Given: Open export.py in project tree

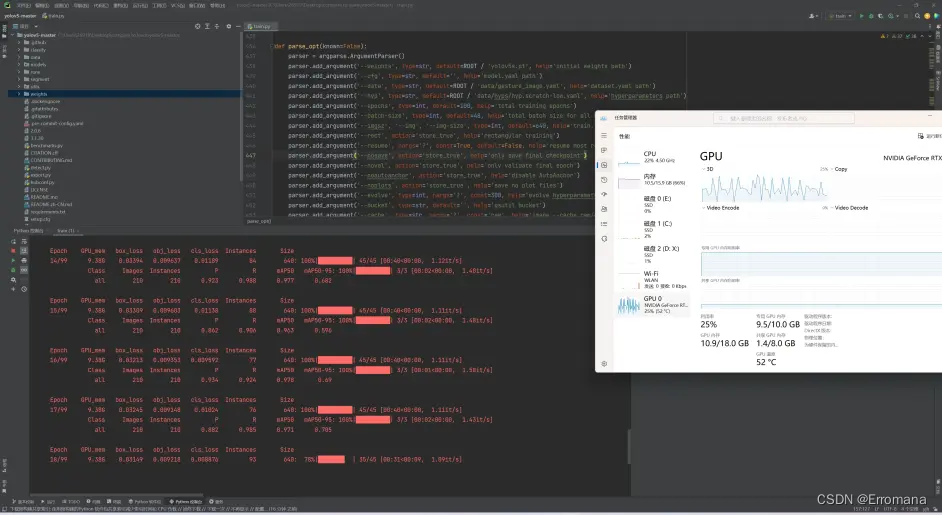Looking at the screenshot, I should [x=41, y=175].
